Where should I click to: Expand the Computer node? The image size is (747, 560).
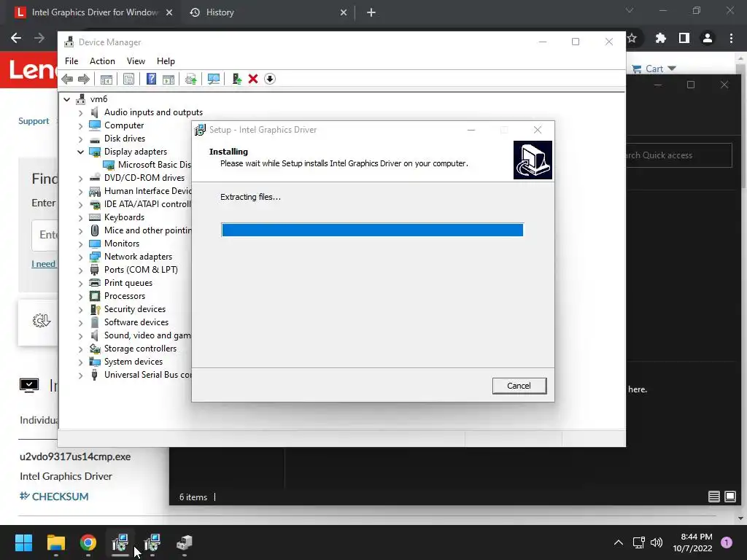pyautogui.click(x=80, y=125)
